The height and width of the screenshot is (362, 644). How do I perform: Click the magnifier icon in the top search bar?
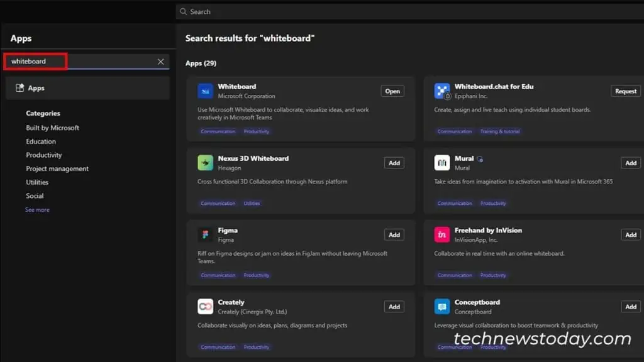184,11
